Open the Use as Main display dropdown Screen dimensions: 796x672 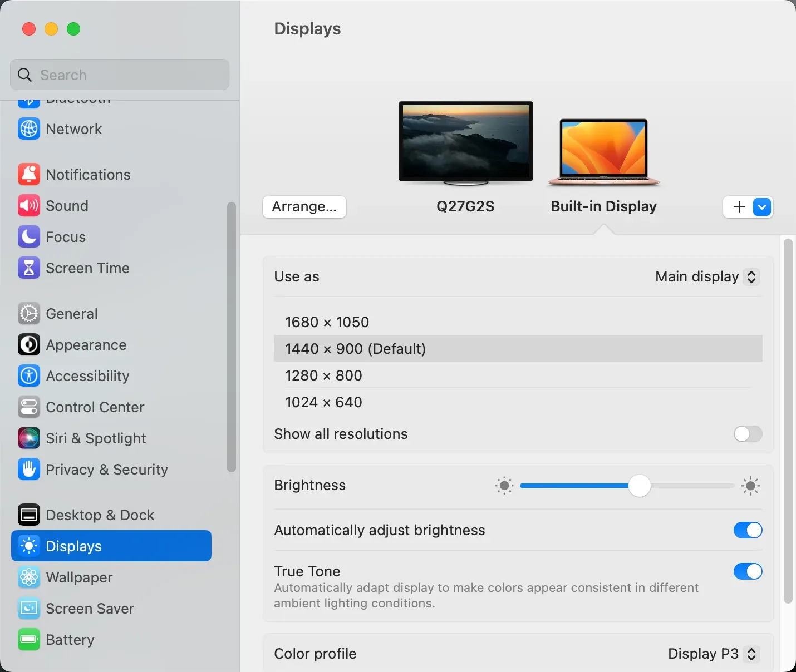(x=707, y=276)
